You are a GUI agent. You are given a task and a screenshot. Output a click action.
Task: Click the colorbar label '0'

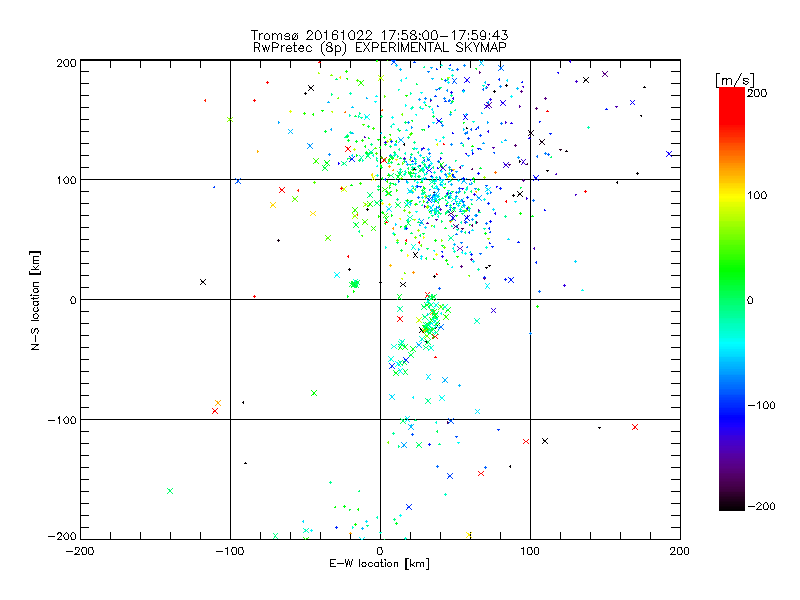click(750, 300)
